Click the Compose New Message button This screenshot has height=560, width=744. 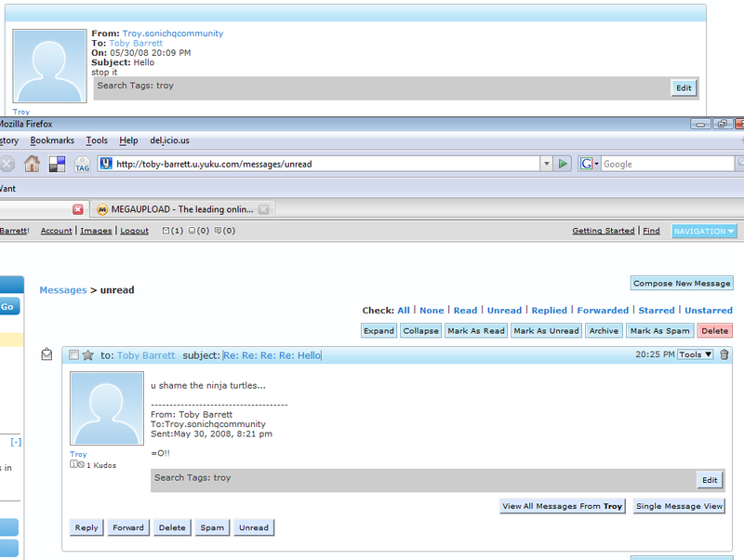[x=681, y=283]
